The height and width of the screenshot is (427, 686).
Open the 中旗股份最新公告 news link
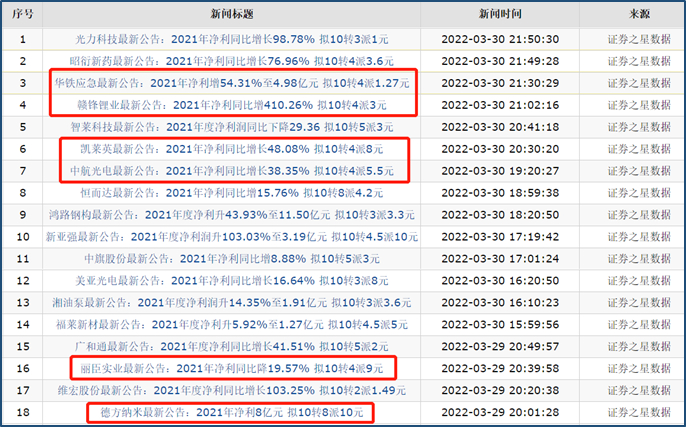point(232,259)
